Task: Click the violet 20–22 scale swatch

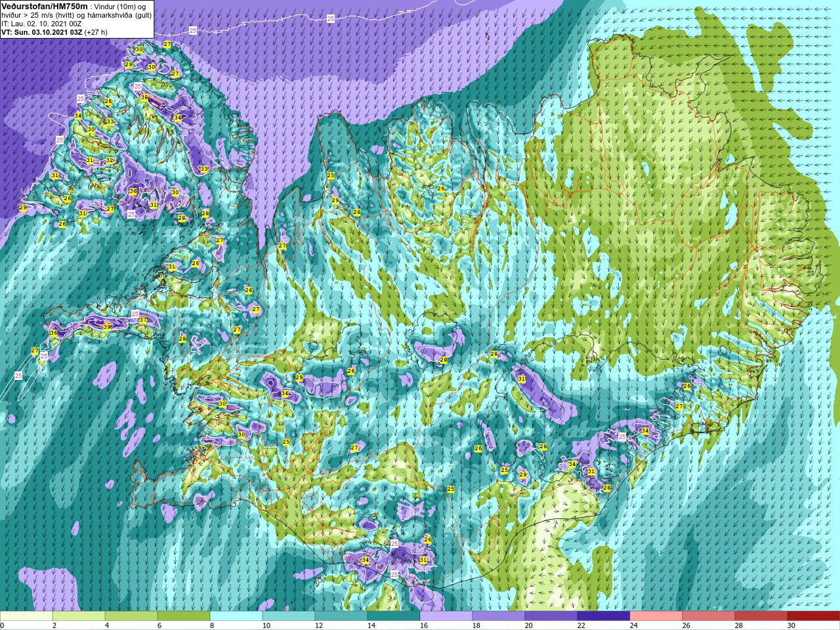Action: coord(551,616)
